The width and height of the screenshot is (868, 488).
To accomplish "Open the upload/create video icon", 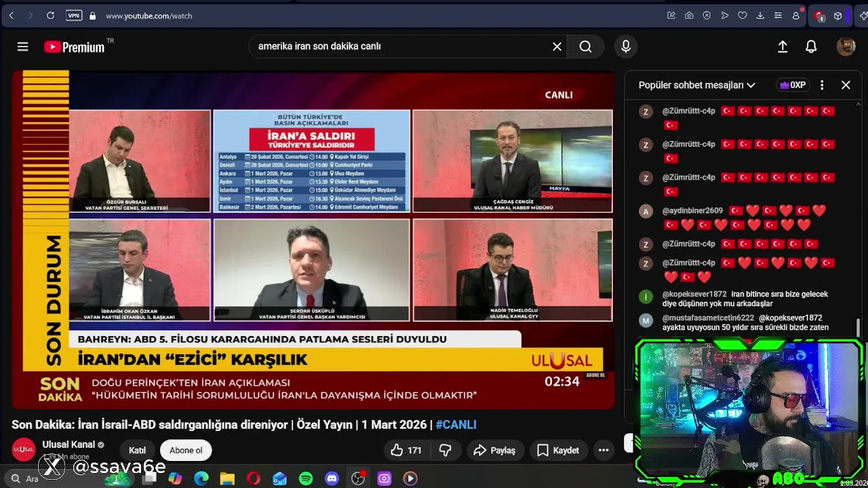I will [x=783, y=47].
